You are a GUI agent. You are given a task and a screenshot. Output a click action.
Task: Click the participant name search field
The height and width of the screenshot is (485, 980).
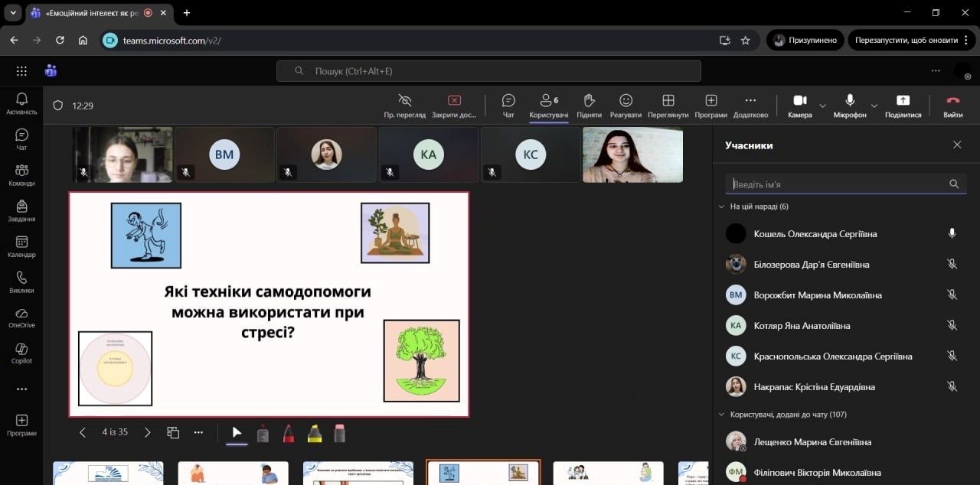click(838, 184)
